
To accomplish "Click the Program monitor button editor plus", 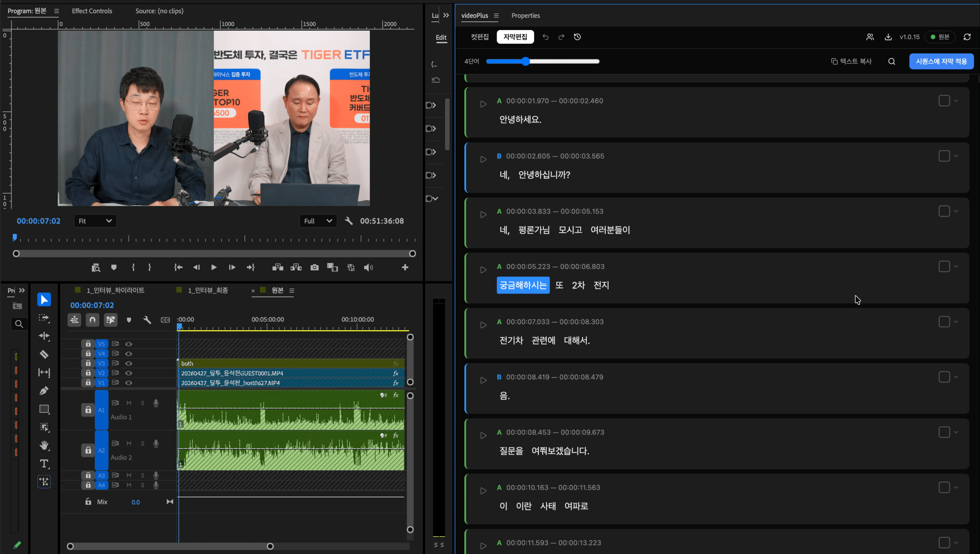I will 405,268.
